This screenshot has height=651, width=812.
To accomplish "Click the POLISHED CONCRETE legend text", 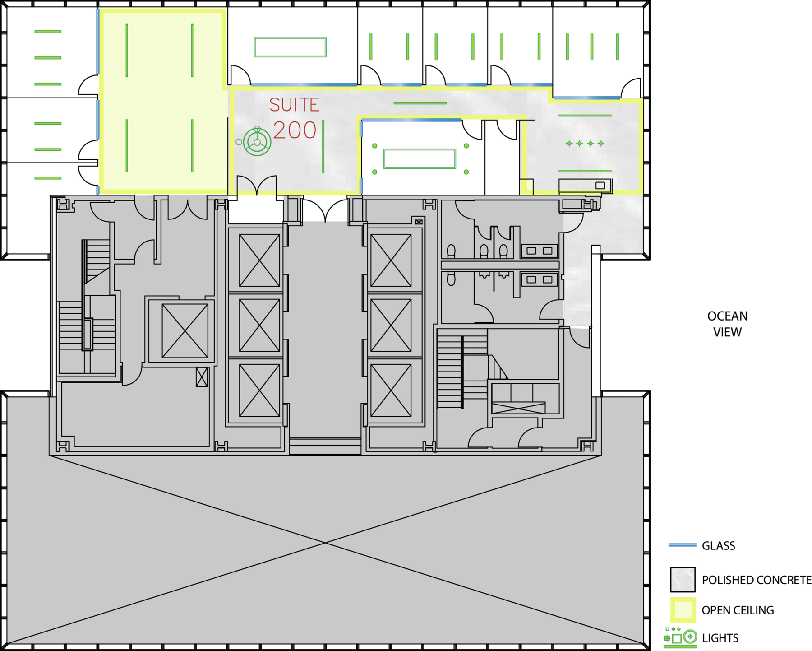I will [757, 580].
